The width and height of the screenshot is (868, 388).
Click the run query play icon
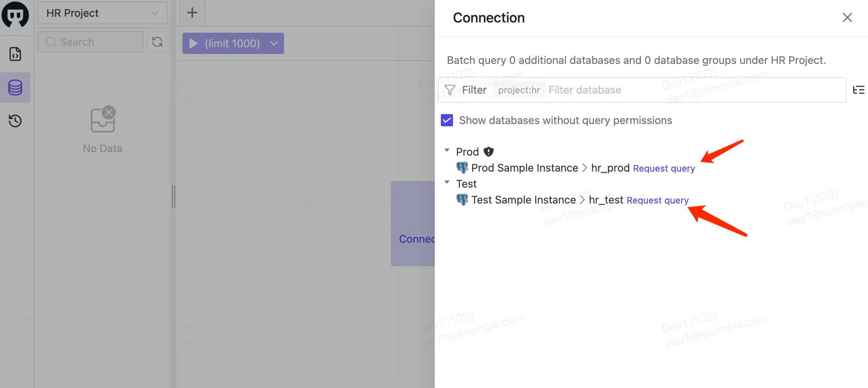pyautogui.click(x=193, y=43)
